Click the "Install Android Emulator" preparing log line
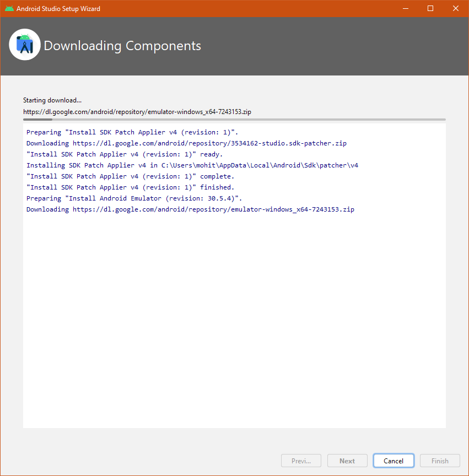The height and width of the screenshot is (476, 469). [134, 198]
